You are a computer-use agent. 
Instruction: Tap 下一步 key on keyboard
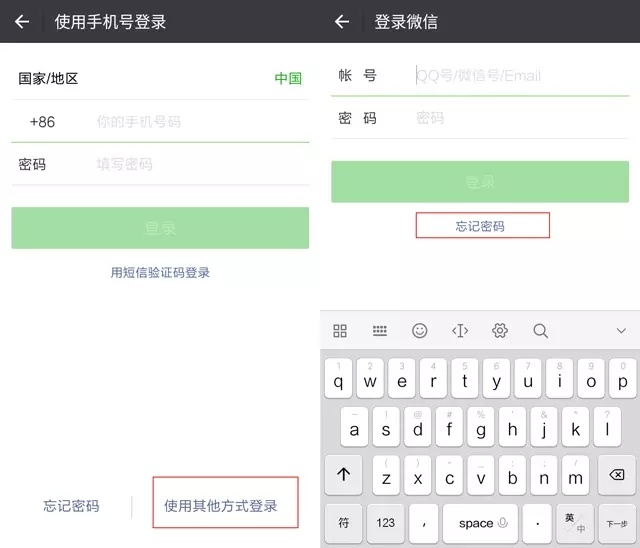[x=617, y=523]
